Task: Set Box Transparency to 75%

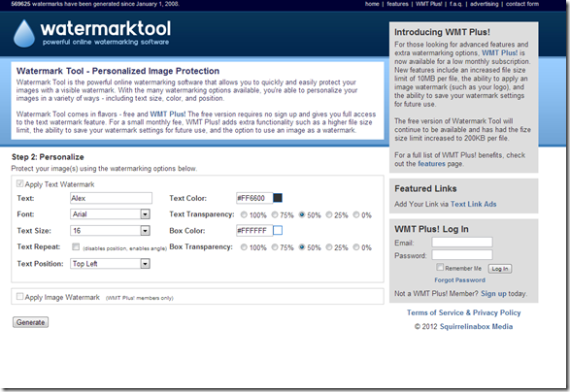Action: click(275, 247)
